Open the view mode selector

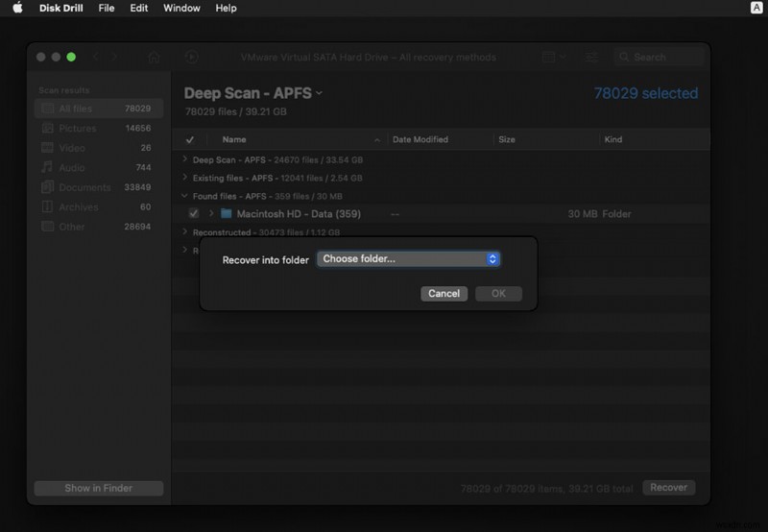coord(554,57)
